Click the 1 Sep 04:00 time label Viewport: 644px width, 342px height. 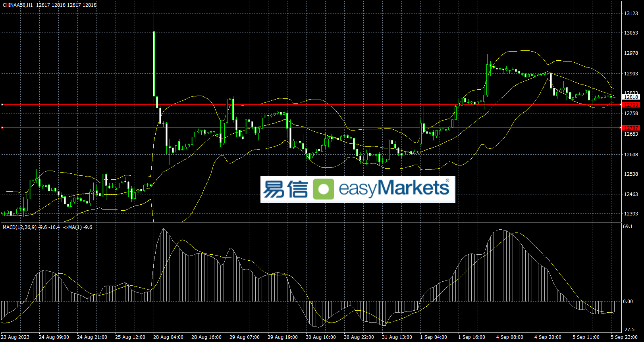[x=434, y=337]
